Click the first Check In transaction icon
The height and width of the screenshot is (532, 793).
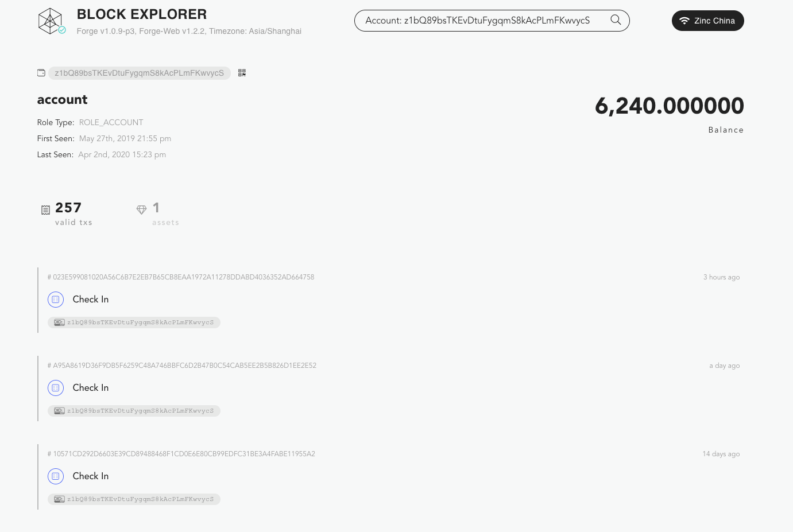pos(56,300)
